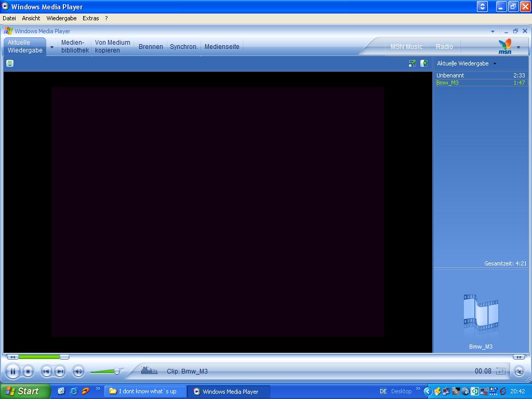Collapse system tray with the arrow button

(428, 392)
